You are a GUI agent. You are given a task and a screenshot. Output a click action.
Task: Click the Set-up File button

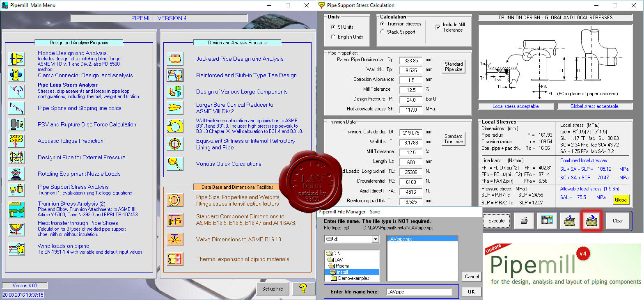[273, 289]
